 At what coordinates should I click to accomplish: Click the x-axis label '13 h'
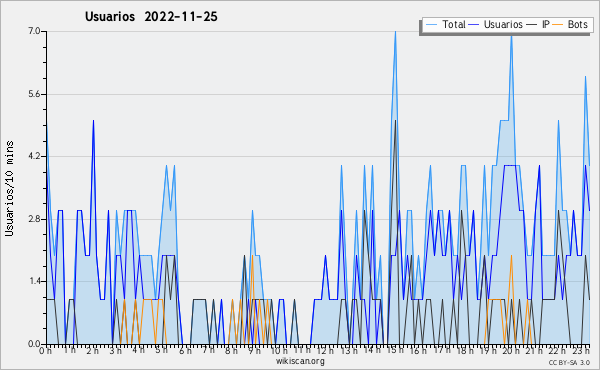349,351
